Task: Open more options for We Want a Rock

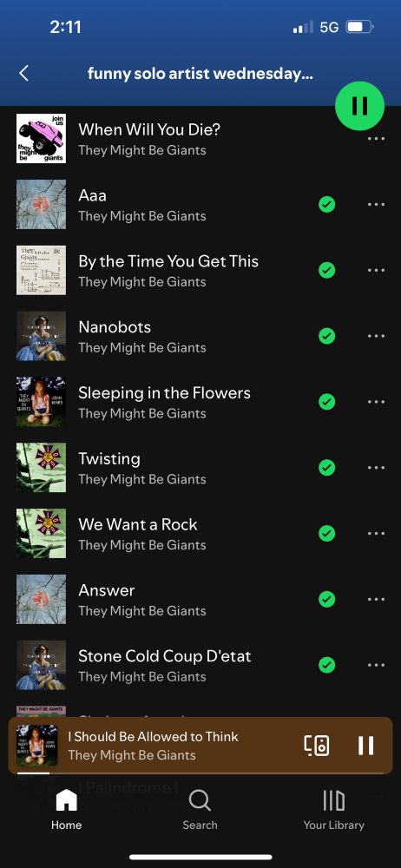Action: [376, 534]
